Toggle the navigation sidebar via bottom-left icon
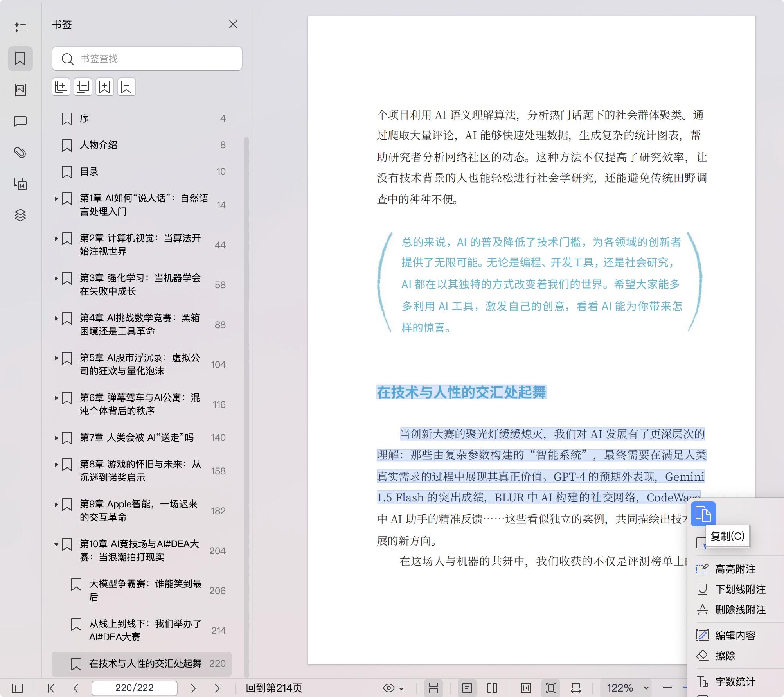This screenshot has width=784, height=697. click(x=17, y=688)
